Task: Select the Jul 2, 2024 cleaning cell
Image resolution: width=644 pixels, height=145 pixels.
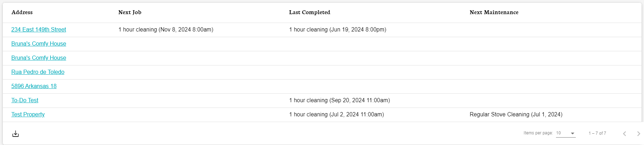Action: [x=336, y=115]
